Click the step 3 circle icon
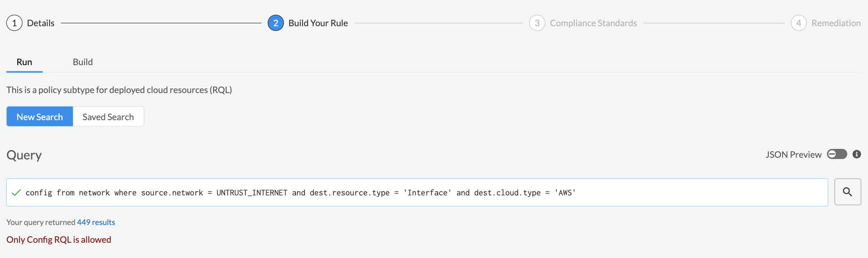The image size is (868, 258). 537,23
